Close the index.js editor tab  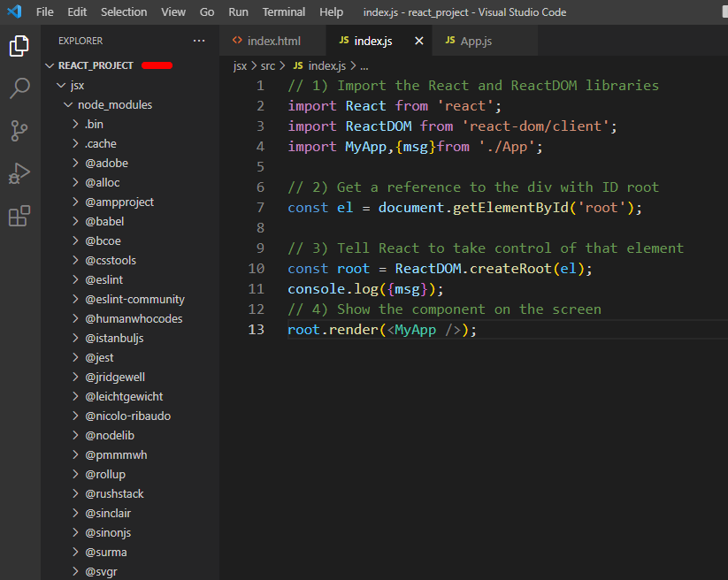click(418, 41)
